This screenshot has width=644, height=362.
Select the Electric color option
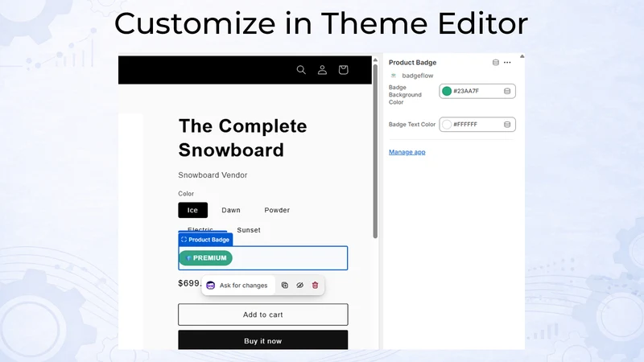tap(200, 229)
